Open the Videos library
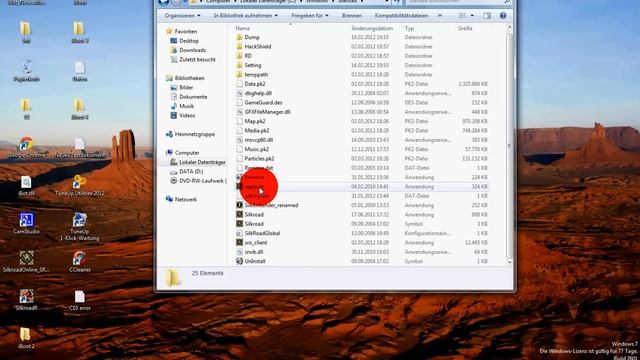The width and height of the screenshot is (640, 360). 187,116
